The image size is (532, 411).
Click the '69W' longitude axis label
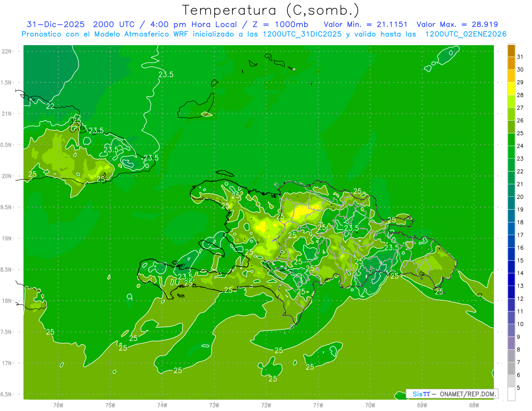pyautogui.click(x=422, y=405)
